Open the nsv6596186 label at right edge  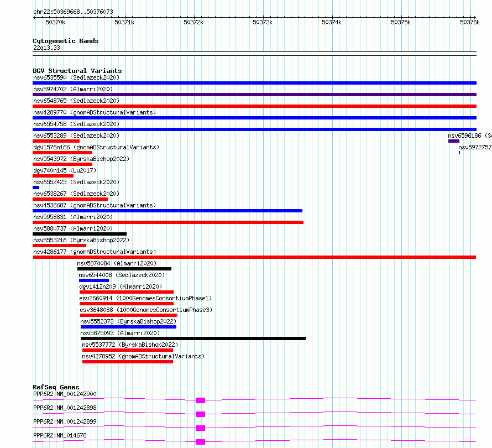point(470,136)
